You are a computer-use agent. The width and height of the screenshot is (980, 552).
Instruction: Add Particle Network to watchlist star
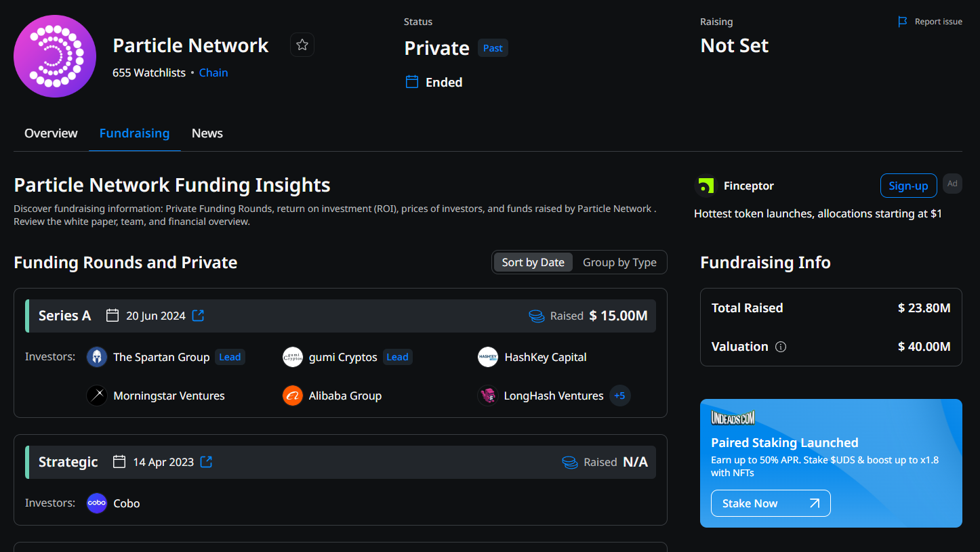pyautogui.click(x=302, y=45)
